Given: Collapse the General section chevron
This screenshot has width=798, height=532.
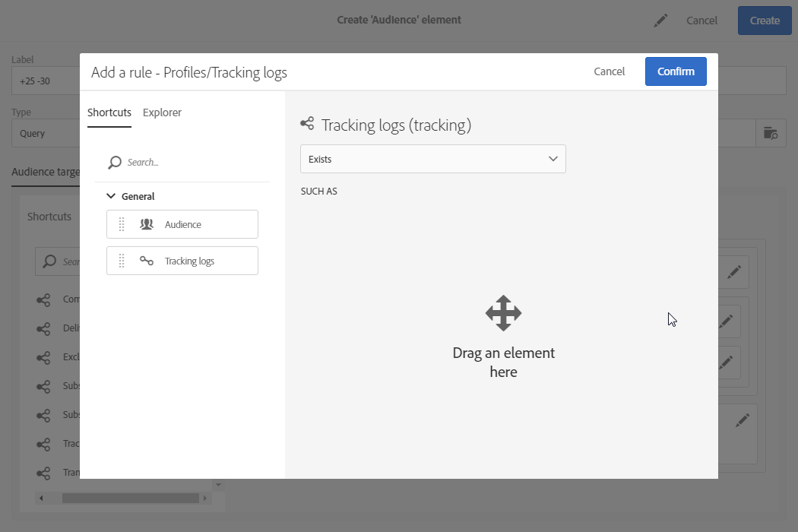Looking at the screenshot, I should tap(111, 196).
